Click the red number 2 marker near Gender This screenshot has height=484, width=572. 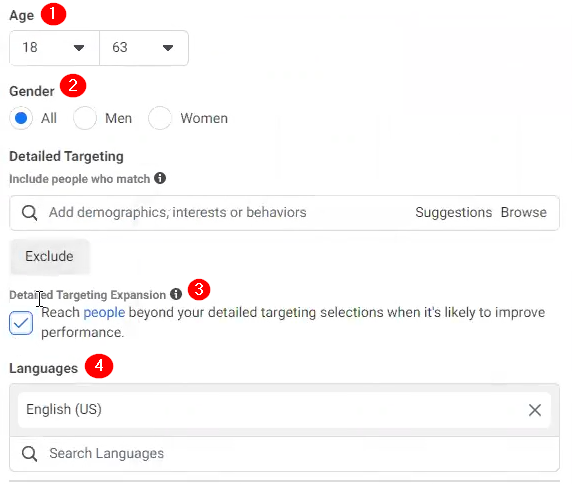pyautogui.click(x=73, y=86)
